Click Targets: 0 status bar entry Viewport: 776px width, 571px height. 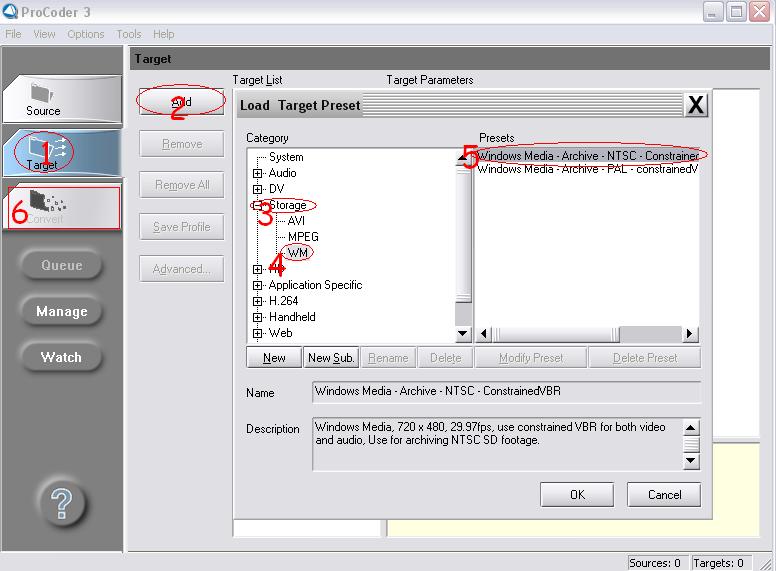pyautogui.click(x=719, y=563)
